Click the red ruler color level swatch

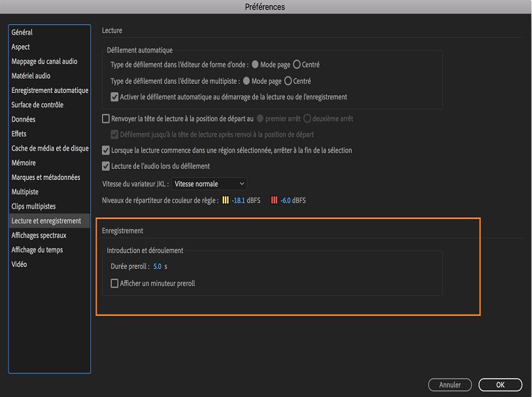(x=274, y=200)
